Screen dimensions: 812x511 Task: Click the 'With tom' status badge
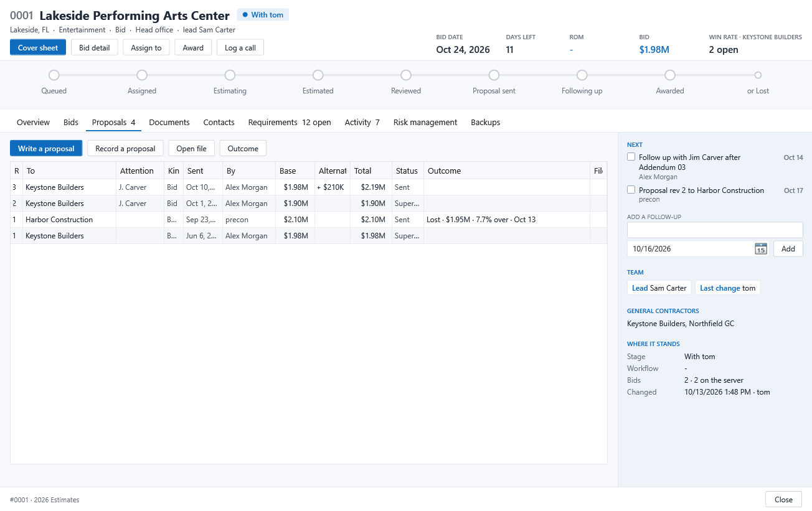[263, 15]
